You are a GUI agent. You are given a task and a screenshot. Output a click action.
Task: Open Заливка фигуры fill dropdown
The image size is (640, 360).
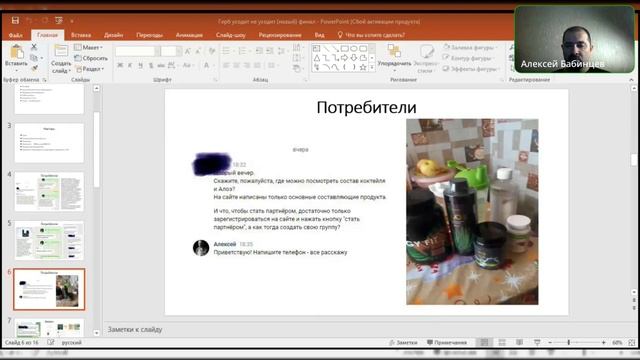pos(471,47)
